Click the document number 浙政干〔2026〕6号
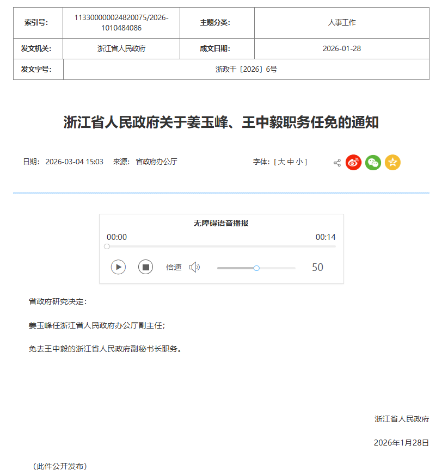 246,69
